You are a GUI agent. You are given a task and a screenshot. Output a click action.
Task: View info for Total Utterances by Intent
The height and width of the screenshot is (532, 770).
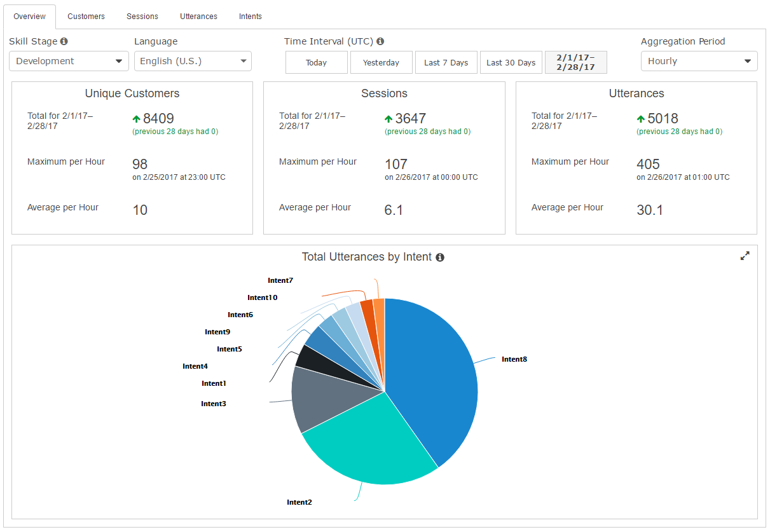[x=439, y=257]
